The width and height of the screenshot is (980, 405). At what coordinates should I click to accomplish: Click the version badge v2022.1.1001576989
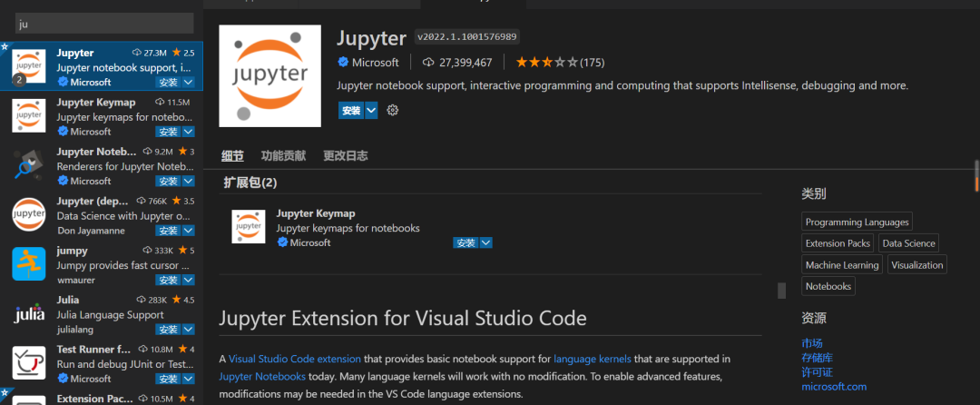pos(467,37)
